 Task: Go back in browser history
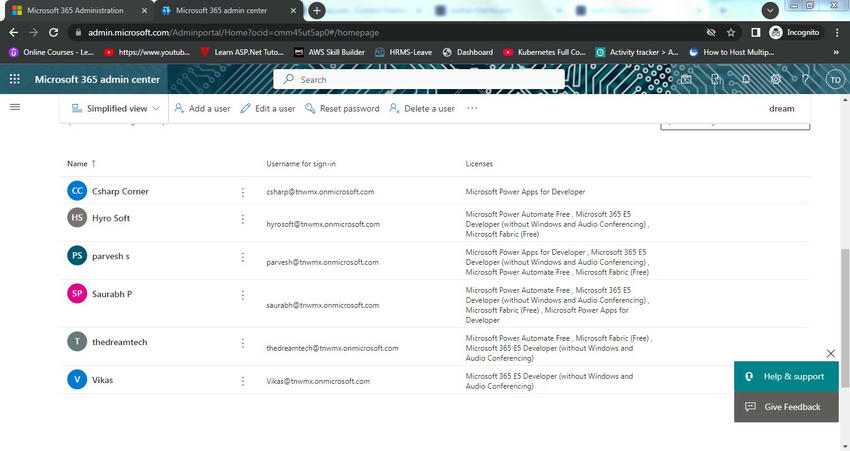coord(14,33)
